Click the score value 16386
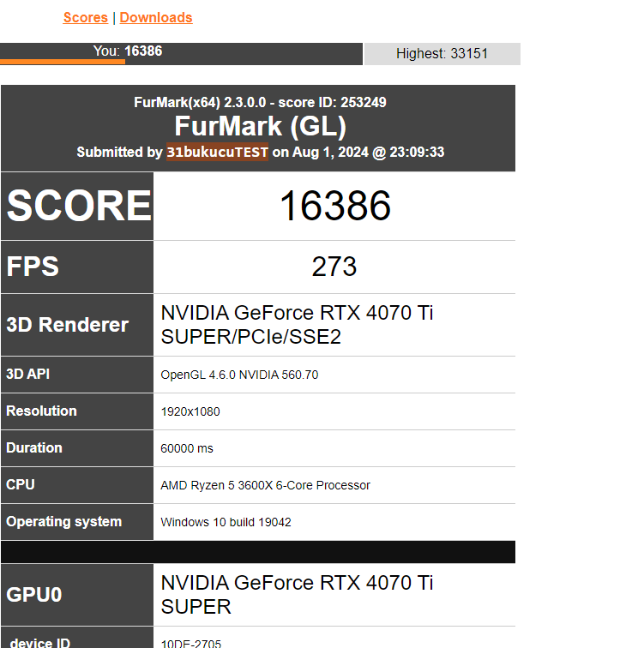The height and width of the screenshot is (648, 644). [334, 206]
